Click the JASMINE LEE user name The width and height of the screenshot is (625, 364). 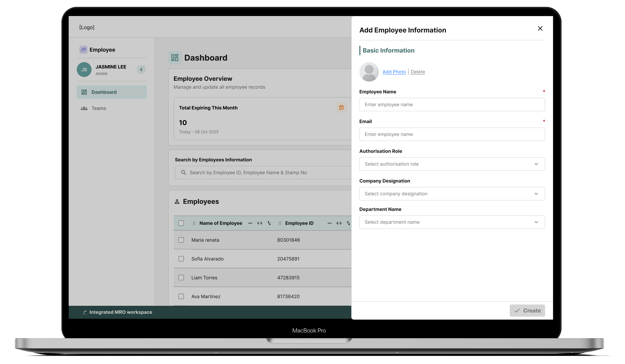click(111, 67)
